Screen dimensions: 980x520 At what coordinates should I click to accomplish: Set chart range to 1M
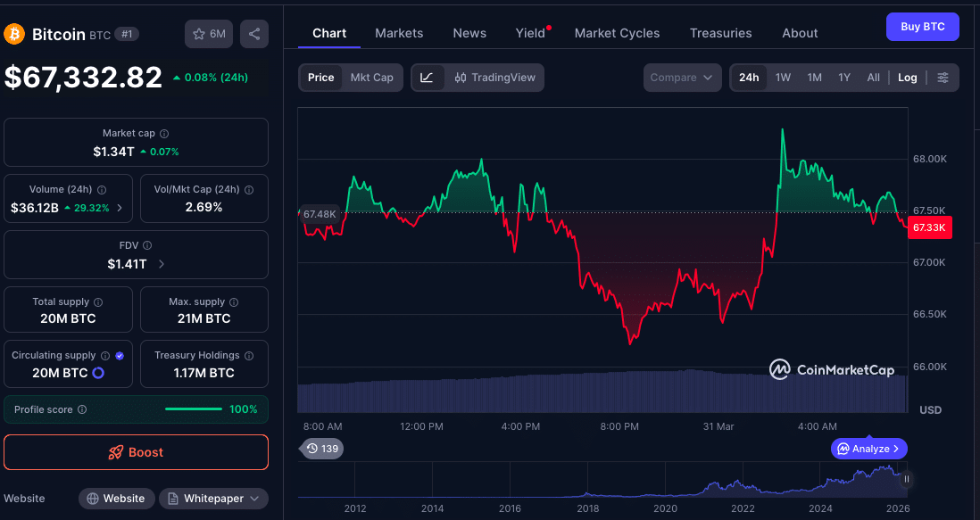coord(814,78)
